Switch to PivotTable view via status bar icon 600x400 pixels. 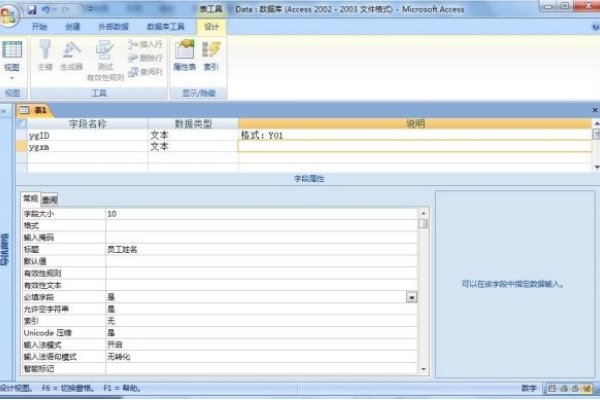pyautogui.click(x=564, y=389)
